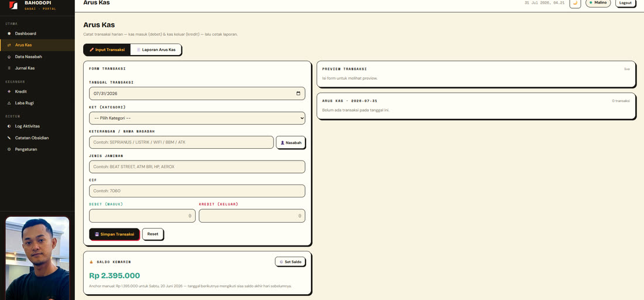Open the Laba Rugi report
The height and width of the screenshot is (300, 644).
37,103
